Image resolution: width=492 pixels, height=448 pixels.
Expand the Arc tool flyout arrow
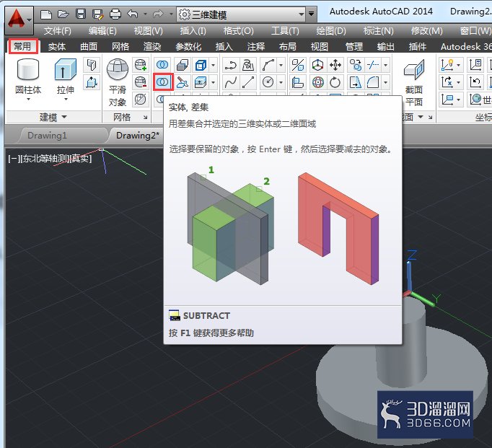(x=281, y=65)
